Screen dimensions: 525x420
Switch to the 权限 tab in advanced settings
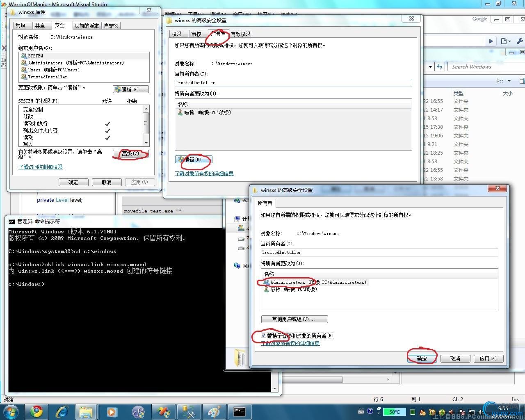pyautogui.click(x=177, y=34)
